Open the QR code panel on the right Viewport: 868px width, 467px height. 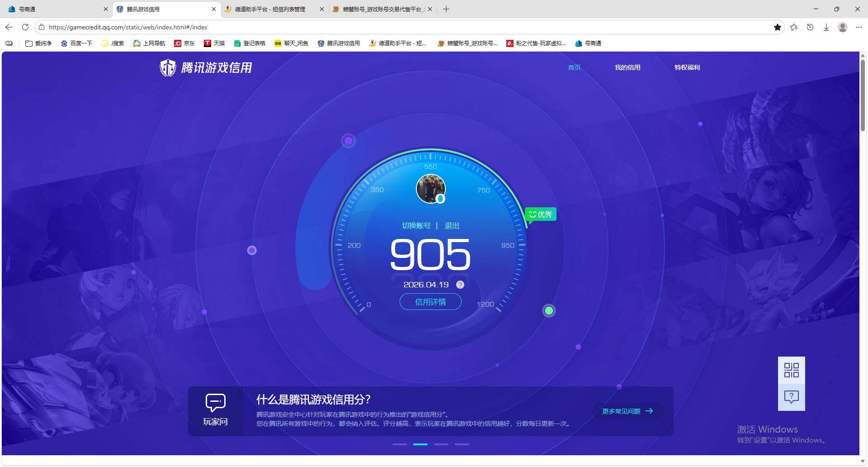[791, 370]
